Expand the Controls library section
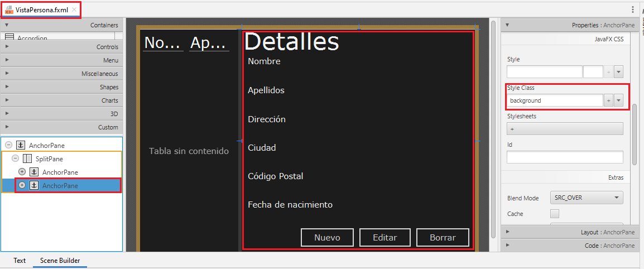This screenshot has width=644, height=269. pyautogui.click(x=61, y=47)
